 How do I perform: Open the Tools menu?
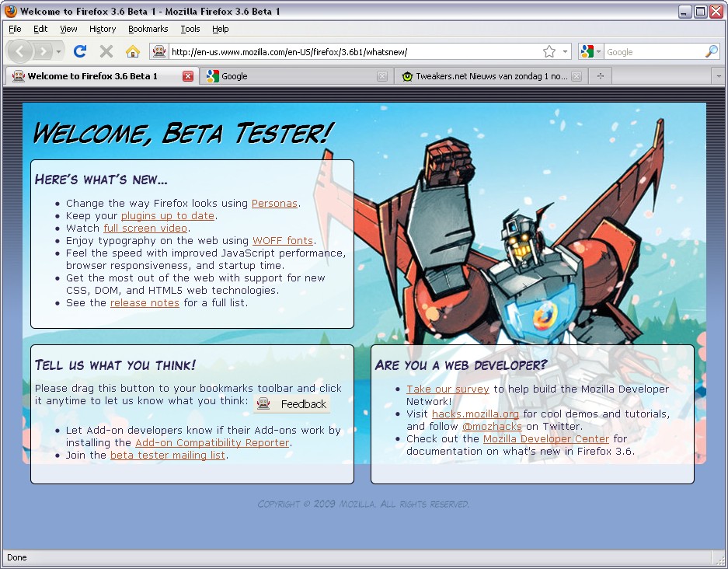point(190,29)
